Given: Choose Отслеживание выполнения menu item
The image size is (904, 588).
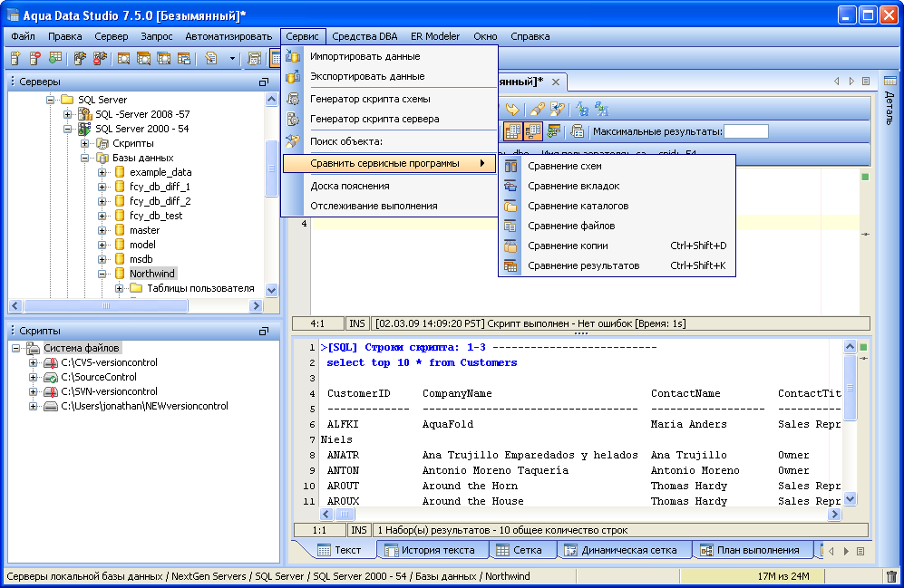Looking at the screenshot, I should (390, 206).
